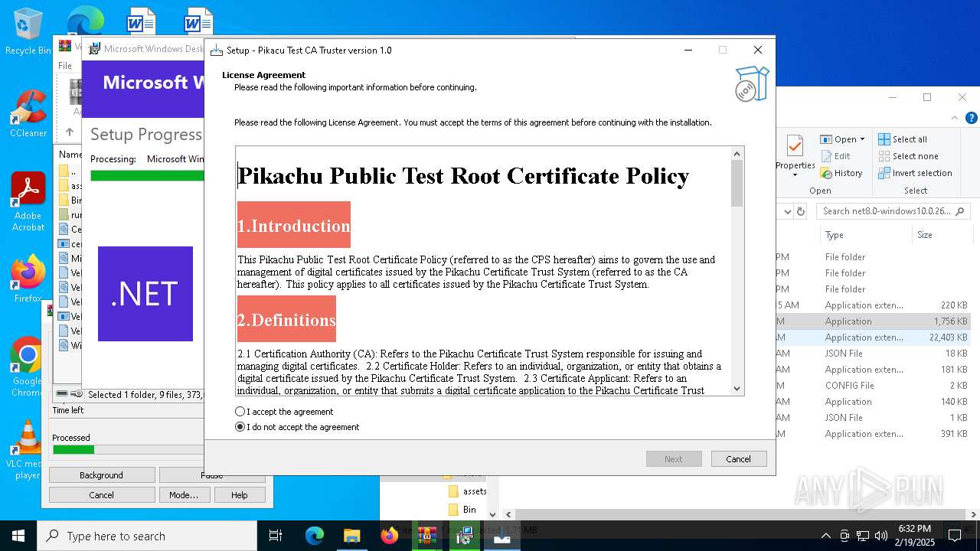Click the Setup title bar installer icon

click(217, 51)
